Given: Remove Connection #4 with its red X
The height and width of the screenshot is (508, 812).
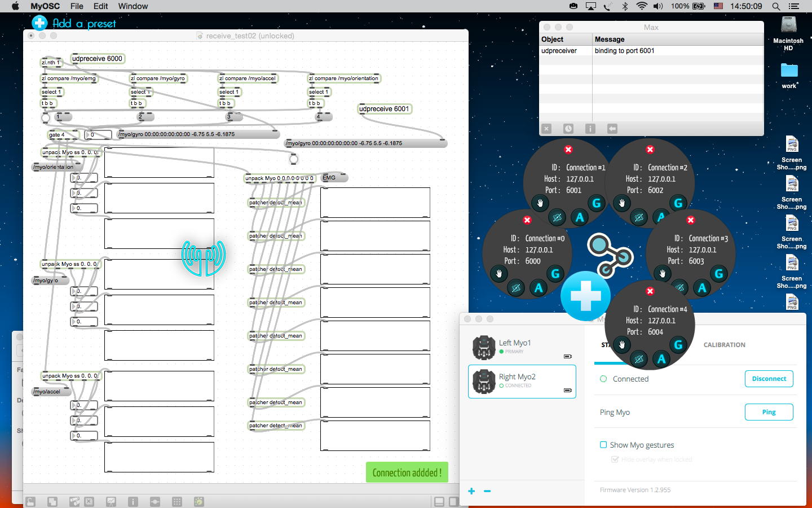Looking at the screenshot, I should [650, 291].
